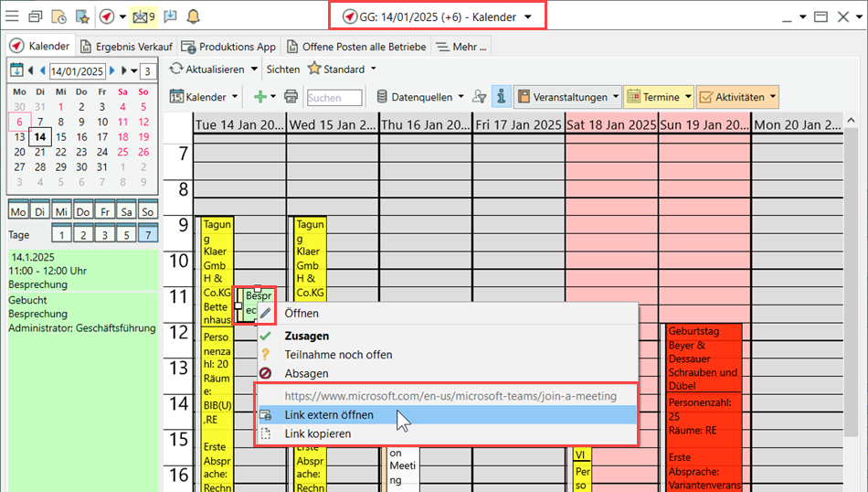Image resolution: width=868 pixels, height=492 pixels.
Task: Click the Suchen search field
Action: [334, 97]
